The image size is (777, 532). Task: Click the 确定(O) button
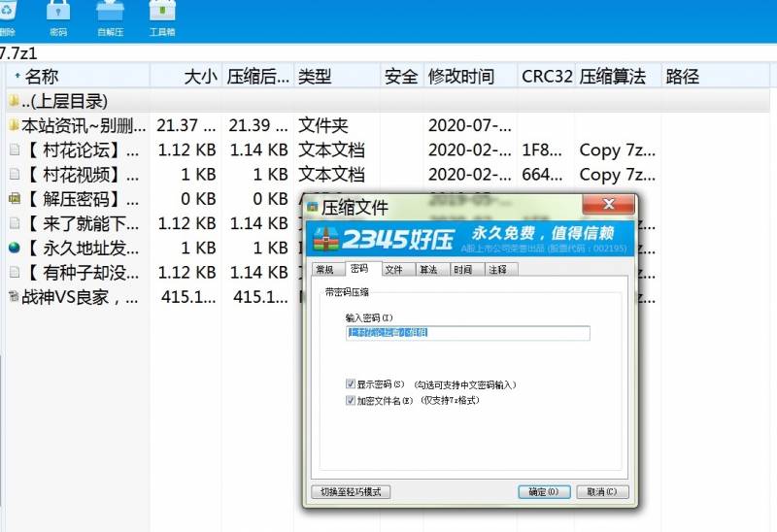[544, 492]
